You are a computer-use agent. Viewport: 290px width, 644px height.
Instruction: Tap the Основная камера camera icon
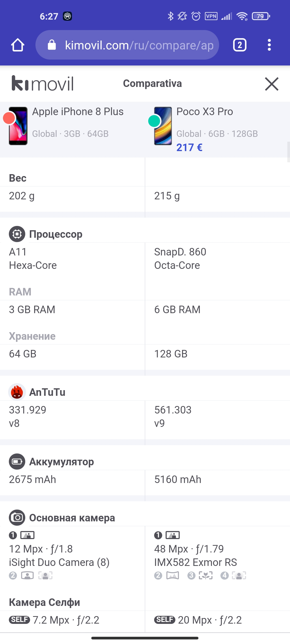(x=17, y=518)
